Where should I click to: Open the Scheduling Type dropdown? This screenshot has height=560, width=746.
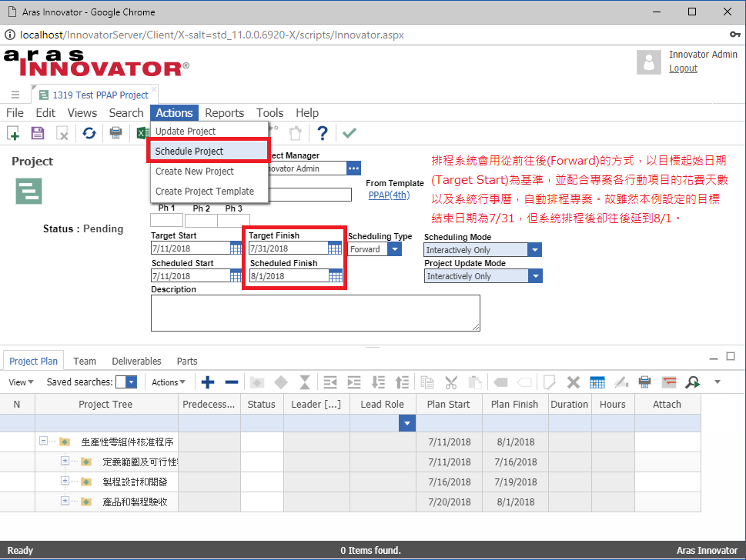[x=394, y=249]
